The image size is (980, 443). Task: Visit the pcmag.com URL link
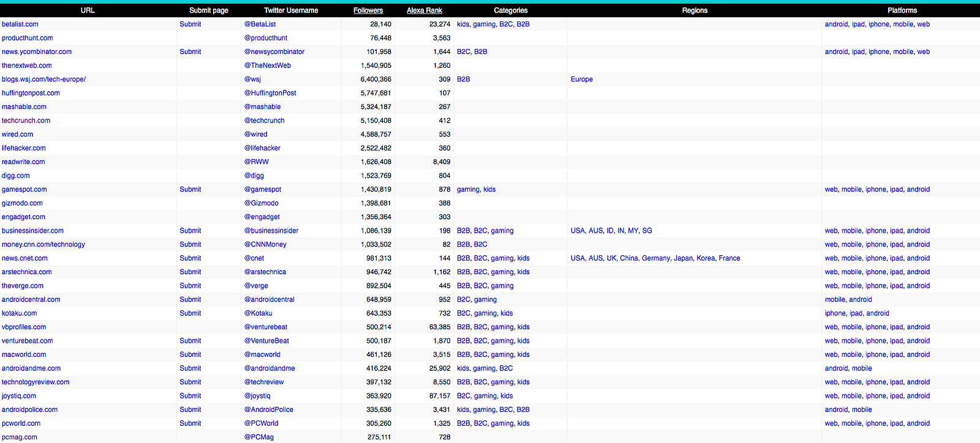[x=20, y=437]
